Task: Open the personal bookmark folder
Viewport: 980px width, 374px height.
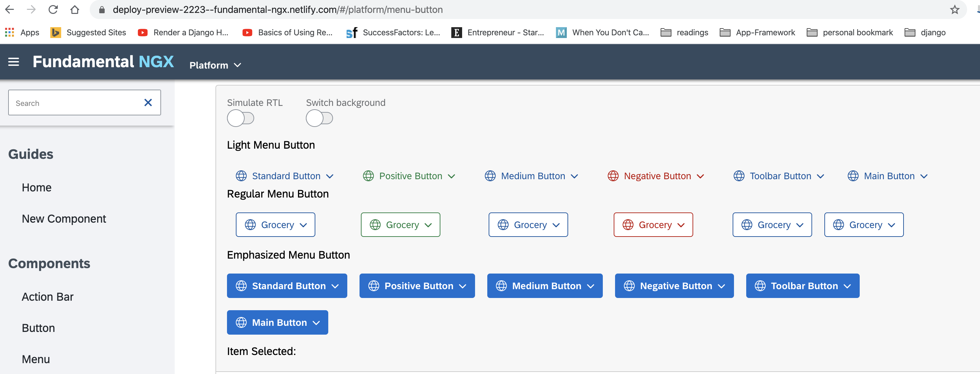Action: [x=850, y=32]
